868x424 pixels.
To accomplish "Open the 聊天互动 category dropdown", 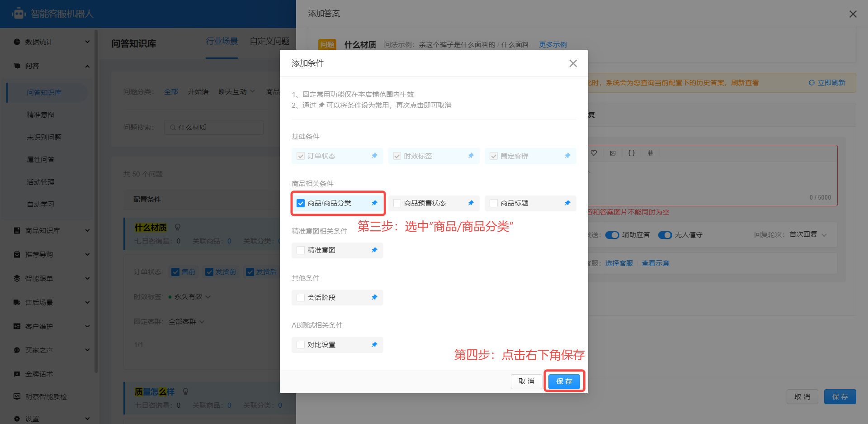I will pyautogui.click(x=237, y=91).
